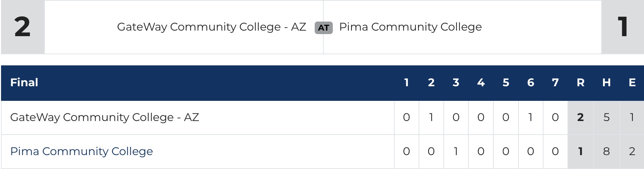Image resolution: width=644 pixels, height=169 pixels.
Task: Select Pima Community College in top banner
Action: (410, 27)
